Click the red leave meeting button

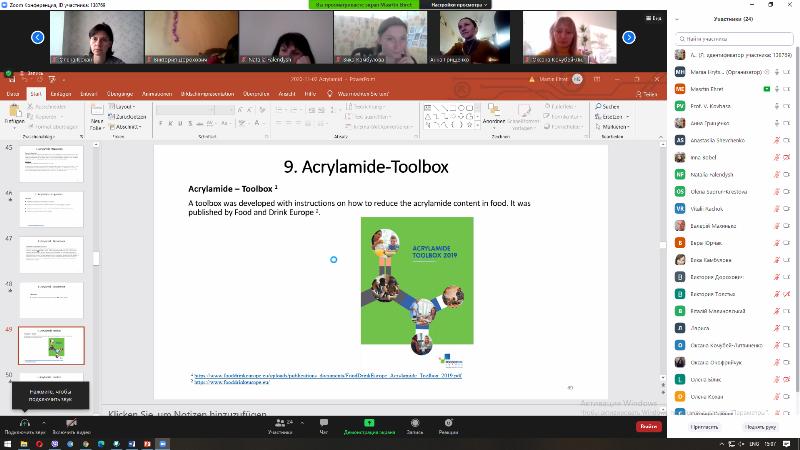pyautogui.click(x=648, y=426)
